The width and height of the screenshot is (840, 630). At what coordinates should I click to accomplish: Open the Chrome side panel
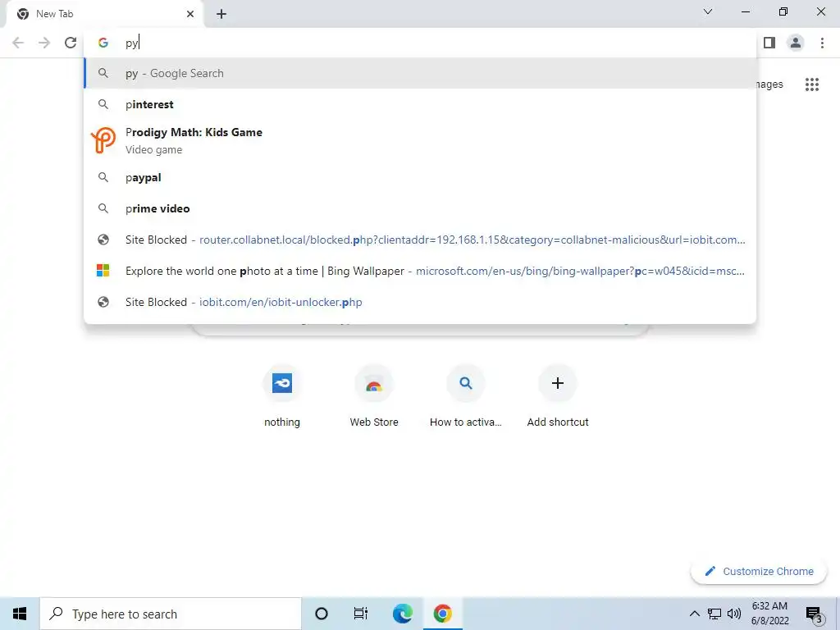click(769, 43)
